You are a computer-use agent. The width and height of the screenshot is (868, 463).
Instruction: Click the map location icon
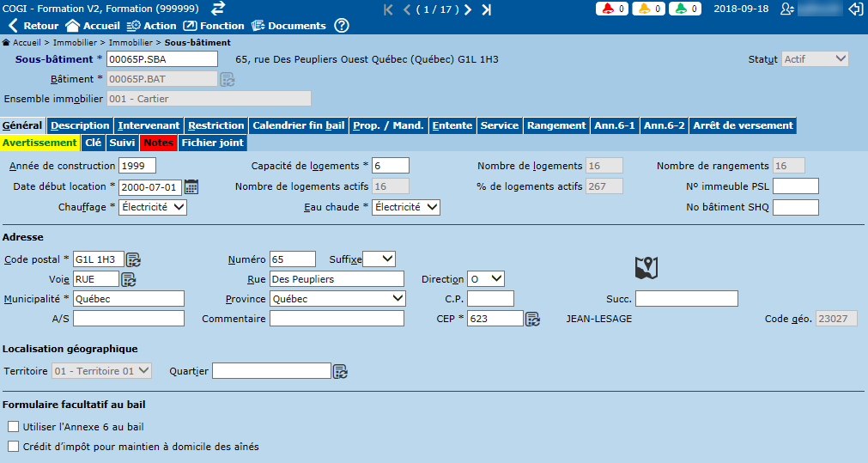[x=646, y=268]
